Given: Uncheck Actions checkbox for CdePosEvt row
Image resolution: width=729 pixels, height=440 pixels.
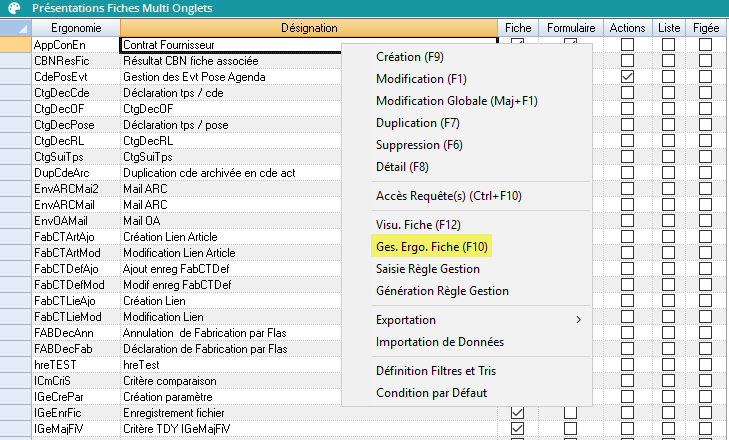Looking at the screenshot, I should pos(628,77).
